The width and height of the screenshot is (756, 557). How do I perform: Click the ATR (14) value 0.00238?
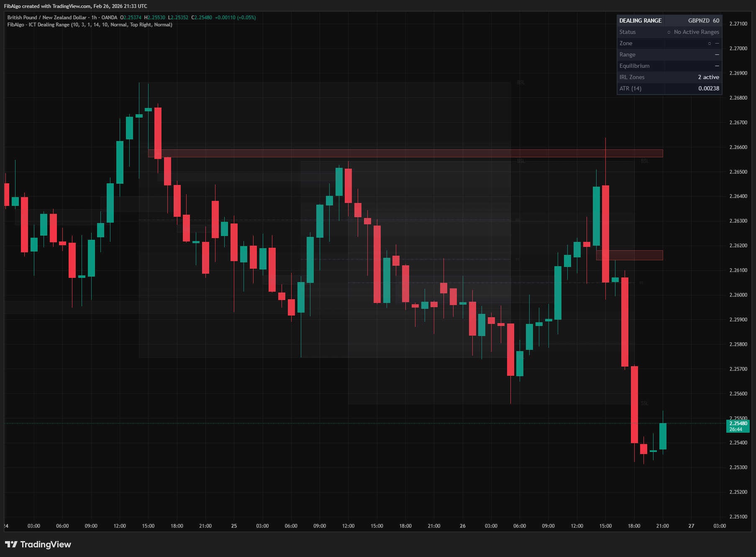(x=709, y=88)
